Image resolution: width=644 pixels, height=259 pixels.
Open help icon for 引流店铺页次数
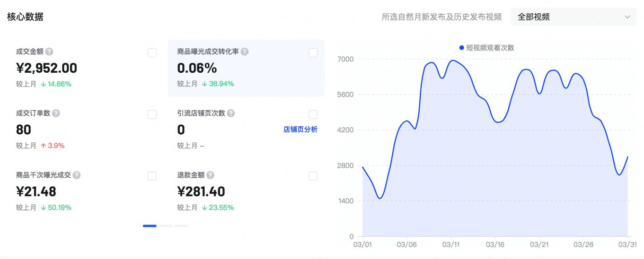pos(230,113)
